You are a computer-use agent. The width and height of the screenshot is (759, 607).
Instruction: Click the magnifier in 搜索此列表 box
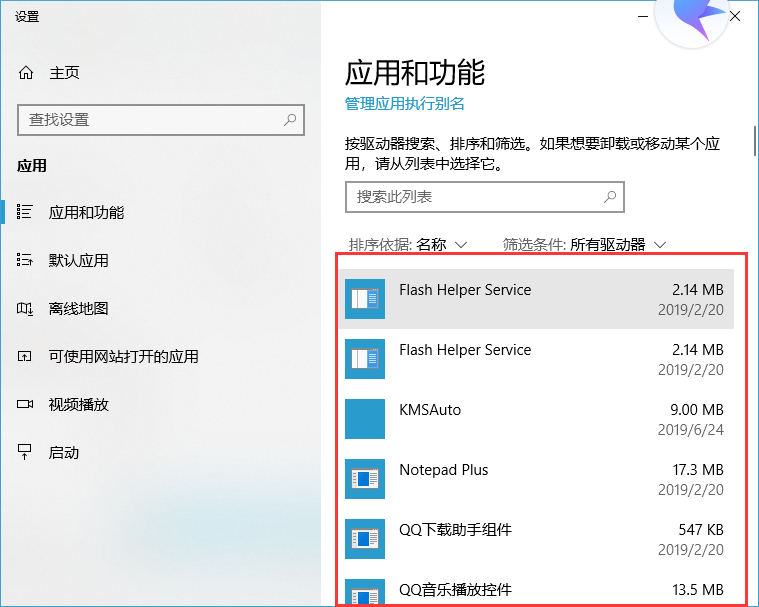pos(610,197)
